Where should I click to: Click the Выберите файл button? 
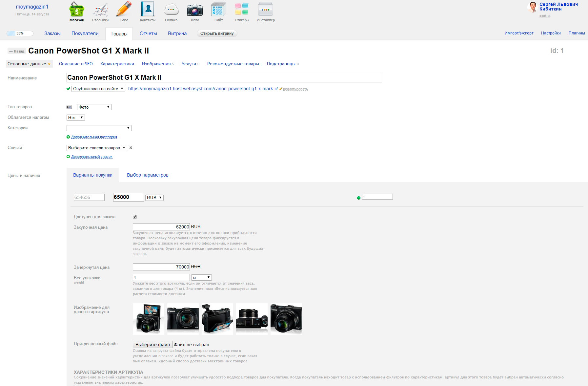(x=152, y=345)
